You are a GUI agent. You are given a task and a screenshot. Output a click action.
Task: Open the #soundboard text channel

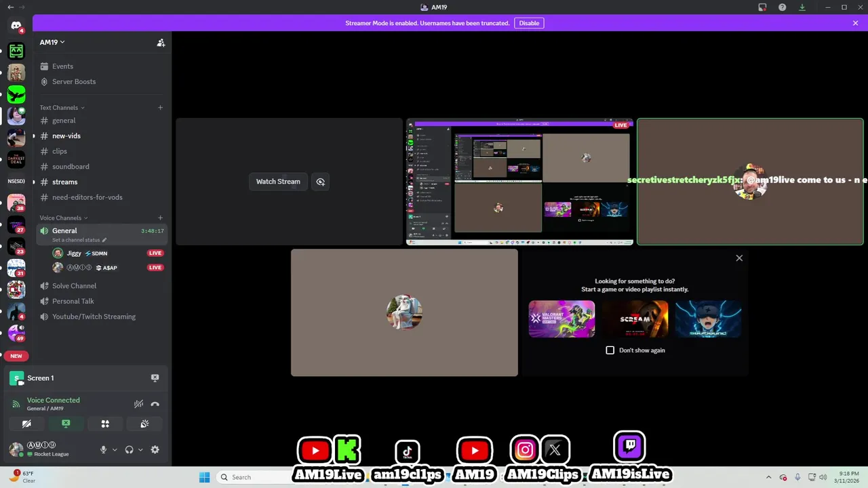tap(102, 167)
